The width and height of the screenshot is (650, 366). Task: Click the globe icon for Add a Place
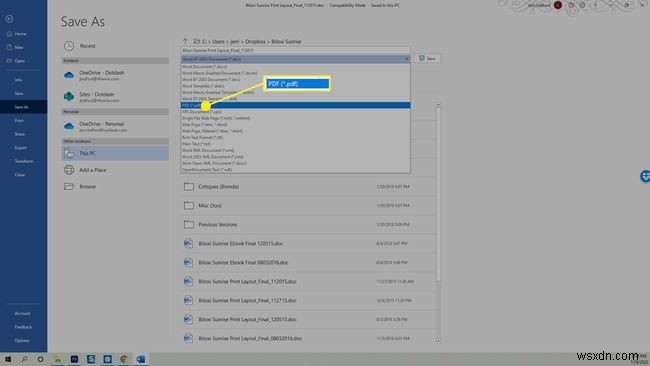[x=69, y=170]
